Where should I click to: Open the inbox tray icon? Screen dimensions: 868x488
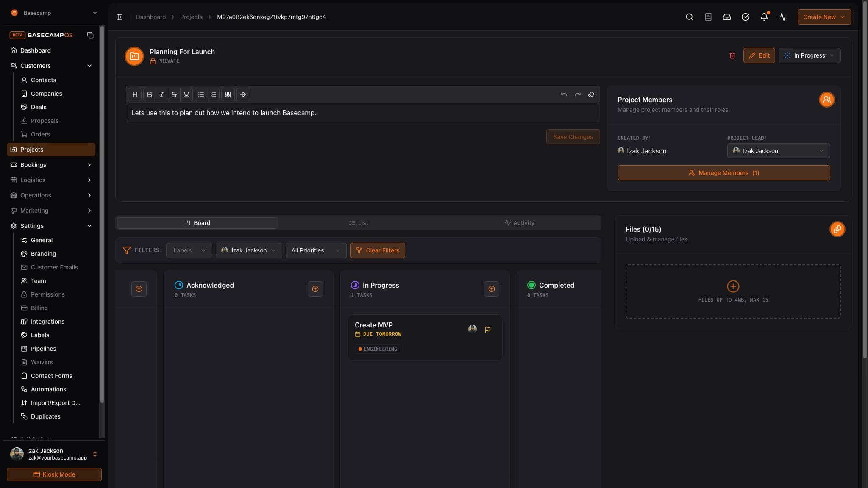[727, 17]
